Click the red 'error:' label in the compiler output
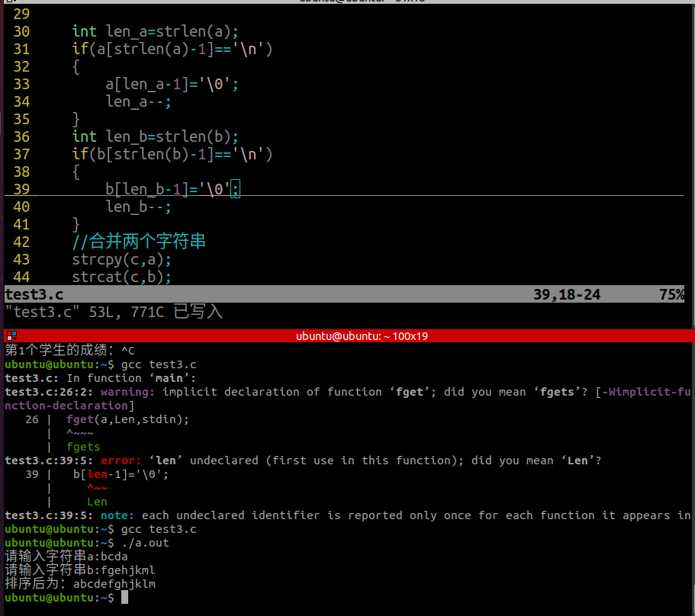Image resolution: width=695 pixels, height=616 pixels. tap(121, 460)
